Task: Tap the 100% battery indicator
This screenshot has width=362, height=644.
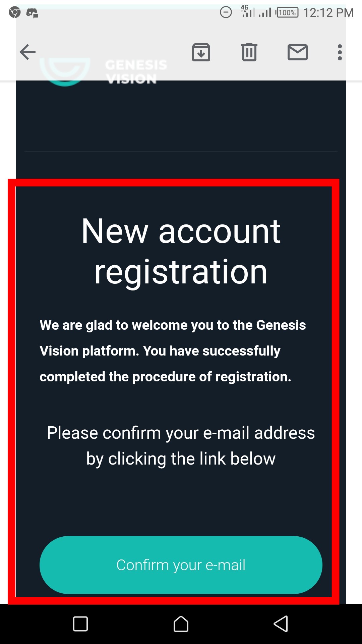Action: point(287,13)
